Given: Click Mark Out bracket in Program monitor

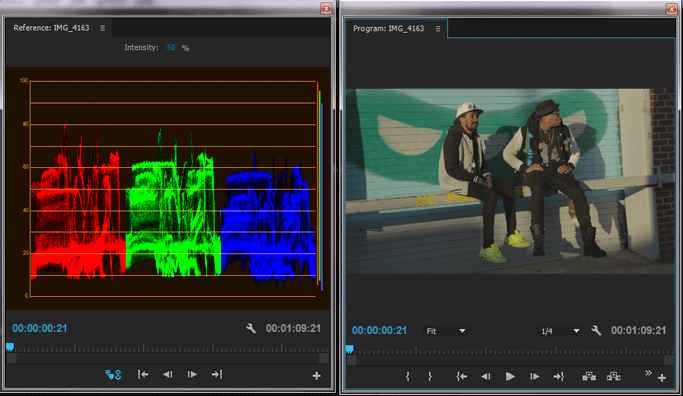Looking at the screenshot, I should [430, 376].
